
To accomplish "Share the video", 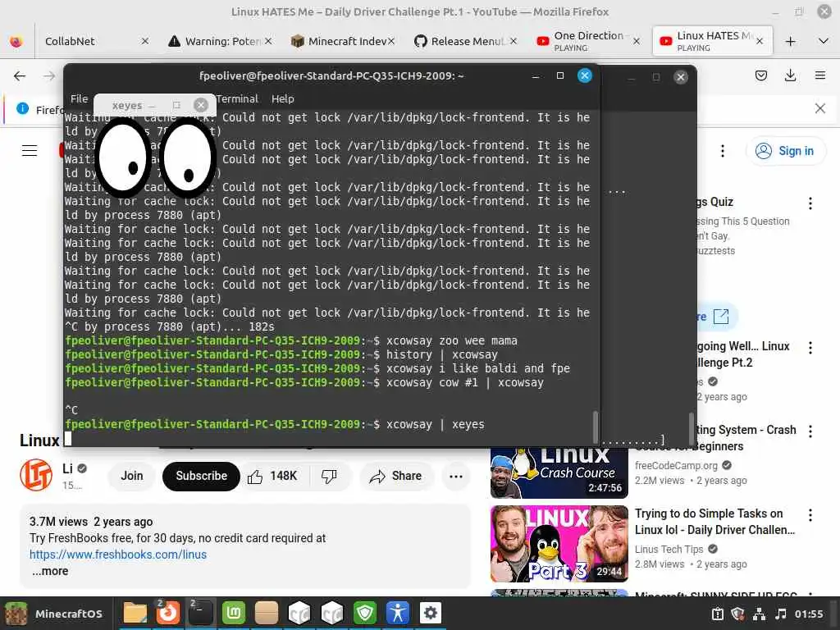I will [396, 477].
